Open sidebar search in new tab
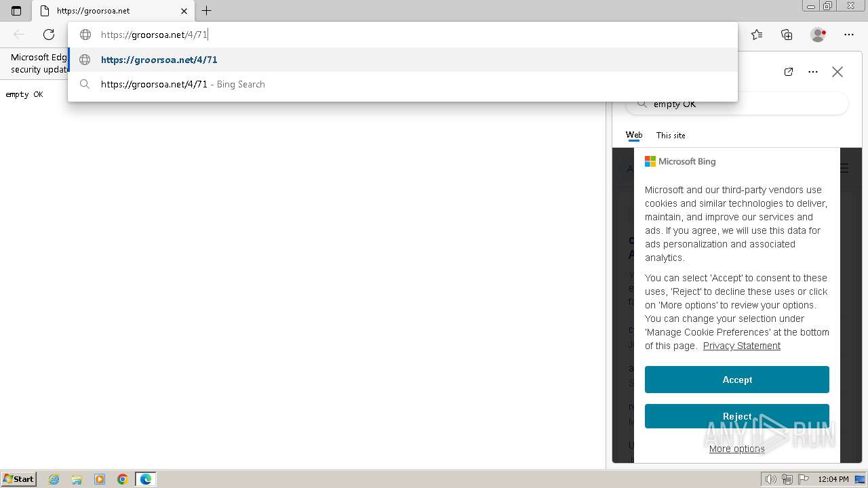This screenshot has width=868, height=488. click(x=789, y=72)
